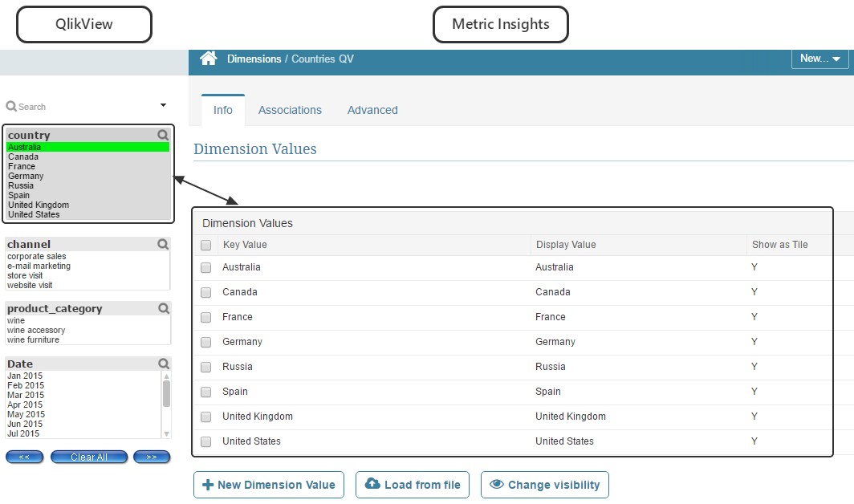Click the home icon in header

[209, 59]
